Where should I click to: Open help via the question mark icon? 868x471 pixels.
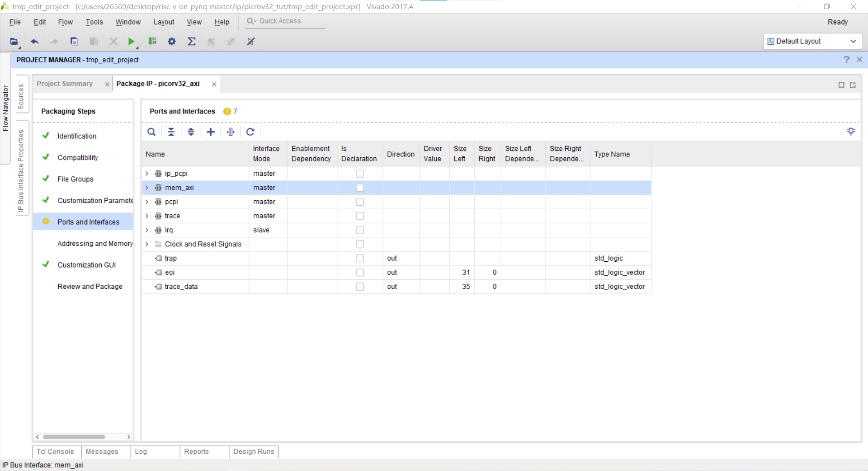pos(846,60)
